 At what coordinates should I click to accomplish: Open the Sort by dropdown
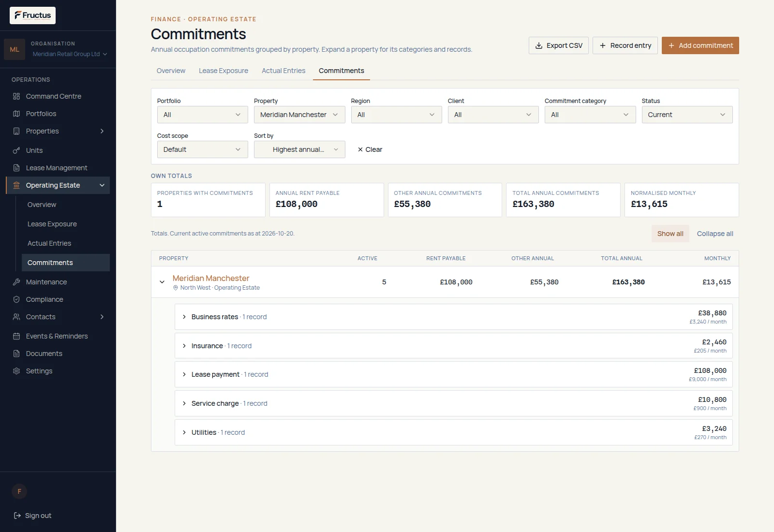coord(299,149)
